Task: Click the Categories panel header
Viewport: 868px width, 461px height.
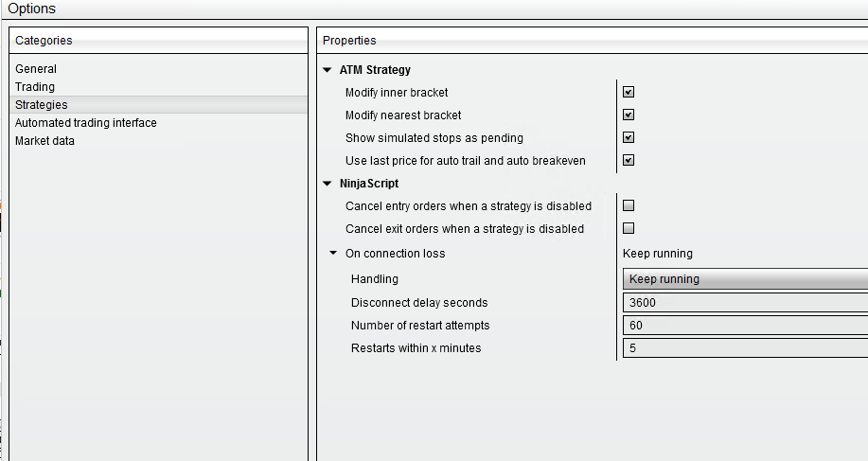Action: (x=44, y=41)
